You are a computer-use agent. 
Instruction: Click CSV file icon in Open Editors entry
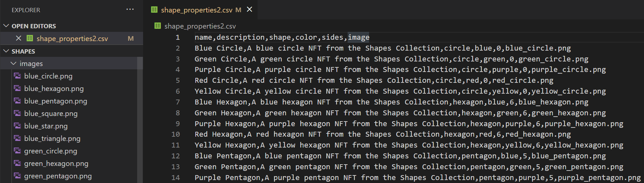click(30, 38)
